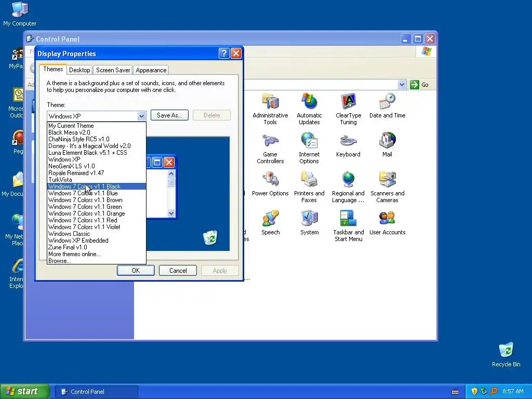Open Internet Options icon
This screenshot has width=532, height=399.
[309, 148]
